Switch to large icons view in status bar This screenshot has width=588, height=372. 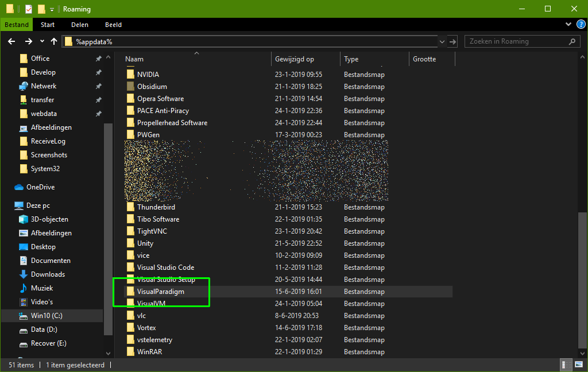pos(579,365)
